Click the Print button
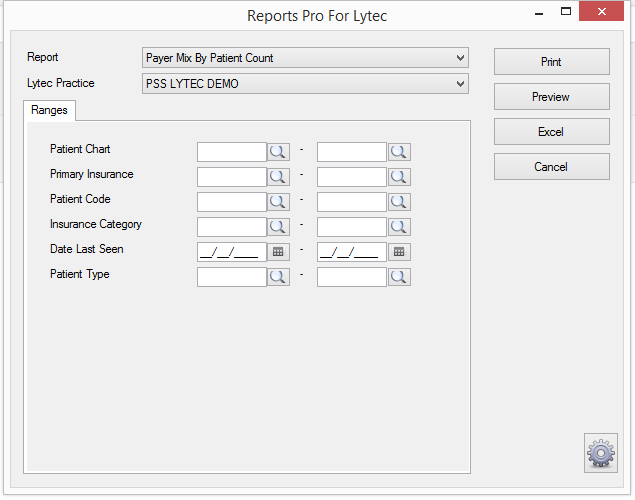This screenshot has height=500, width=635. pos(552,62)
